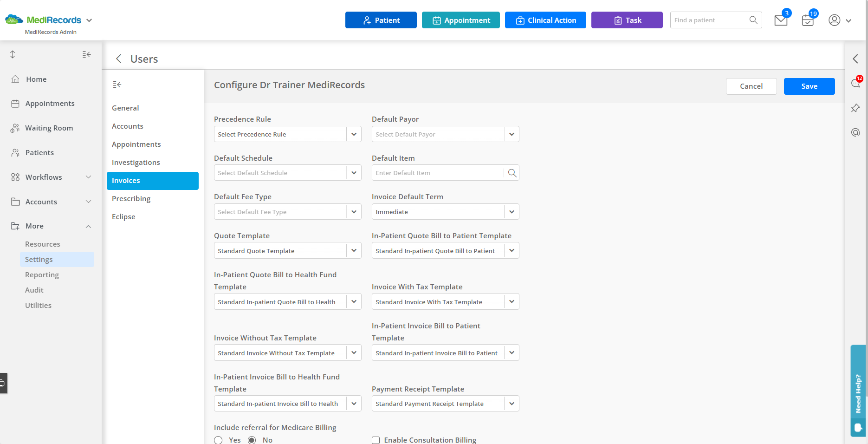Select No for Include referral for Medicare Billing
Image resolution: width=868 pixels, height=444 pixels.
click(251, 440)
